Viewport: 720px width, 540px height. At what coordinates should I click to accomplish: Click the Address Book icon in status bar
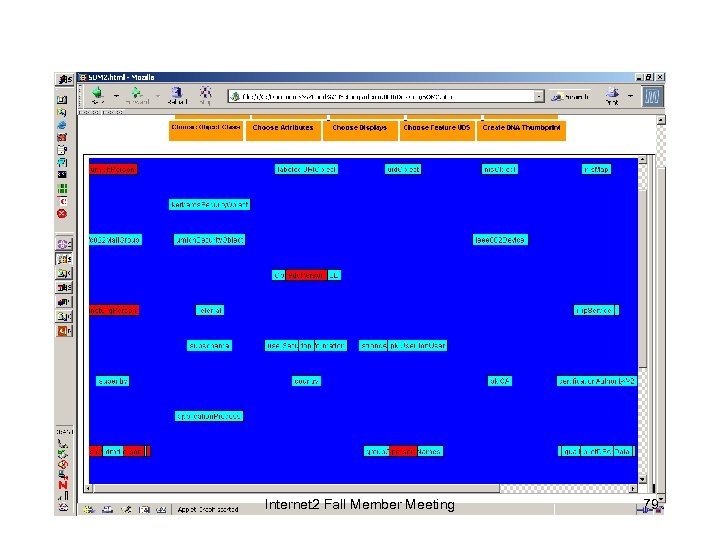tap(144, 509)
